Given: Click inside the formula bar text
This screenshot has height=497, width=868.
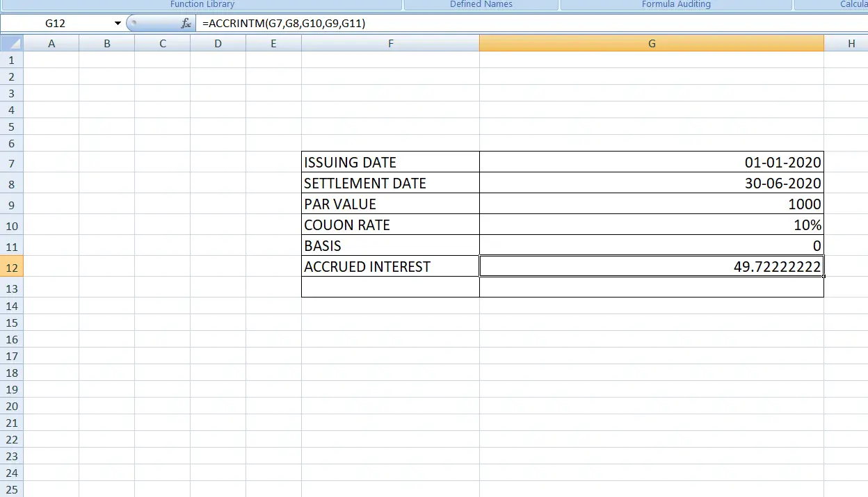Looking at the screenshot, I should 284,23.
